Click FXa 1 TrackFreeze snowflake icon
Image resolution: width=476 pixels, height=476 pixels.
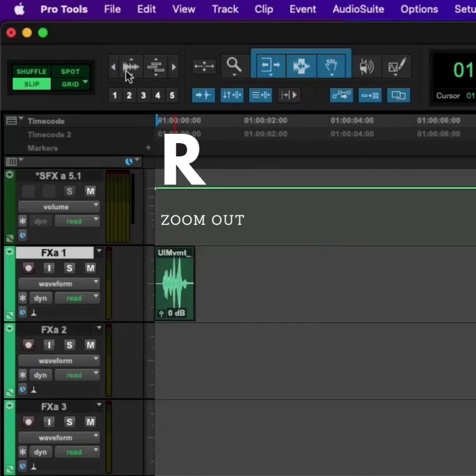pyautogui.click(x=22, y=298)
